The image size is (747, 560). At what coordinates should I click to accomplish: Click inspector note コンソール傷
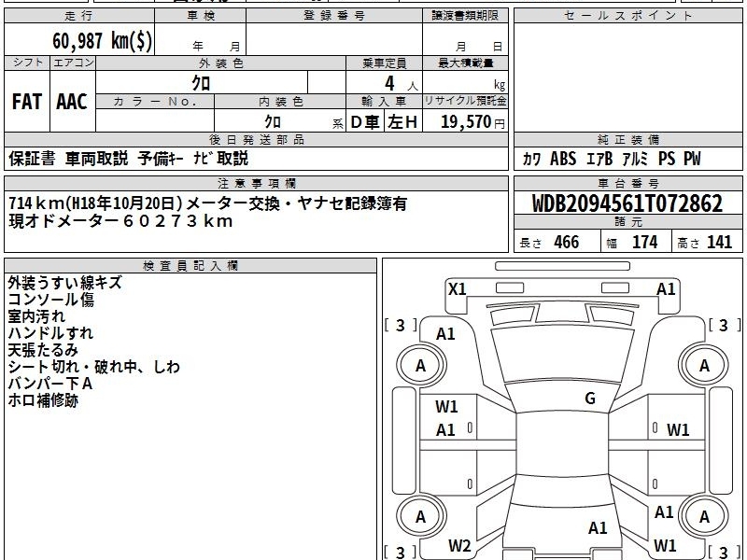point(51,300)
